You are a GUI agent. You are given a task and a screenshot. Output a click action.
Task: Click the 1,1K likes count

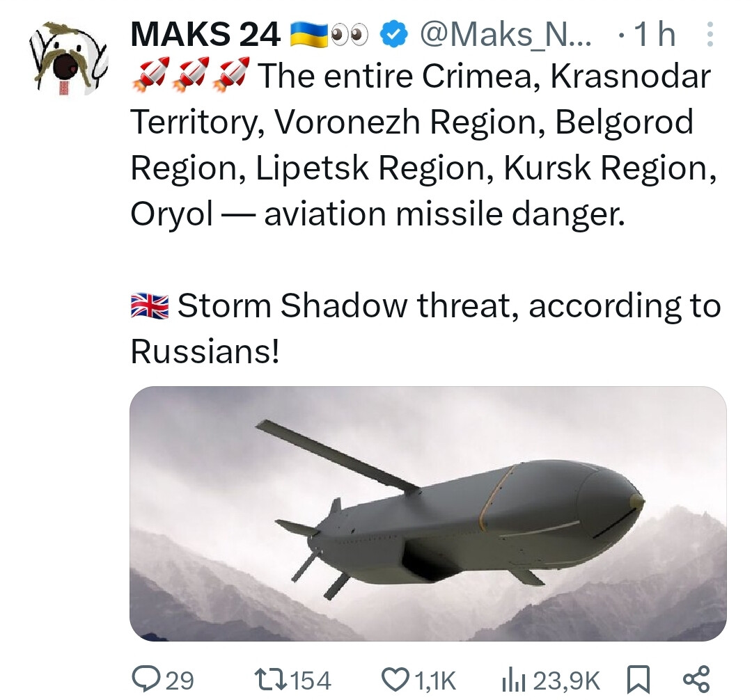(x=434, y=681)
